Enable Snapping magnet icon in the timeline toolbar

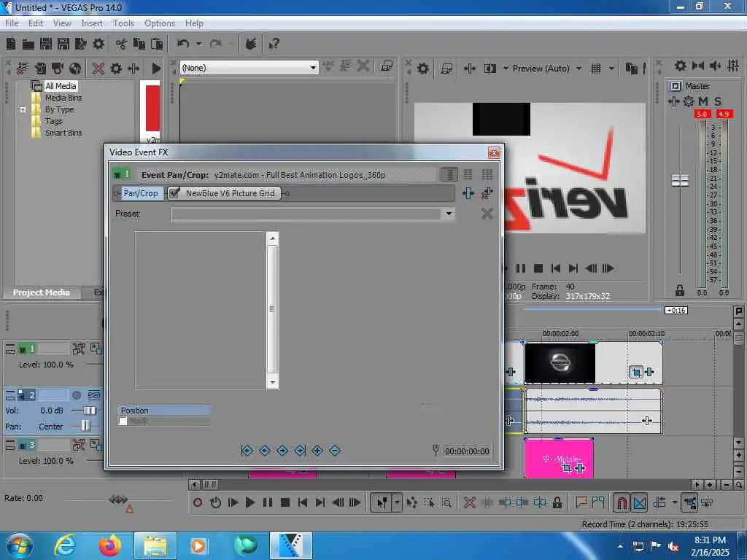(622, 502)
